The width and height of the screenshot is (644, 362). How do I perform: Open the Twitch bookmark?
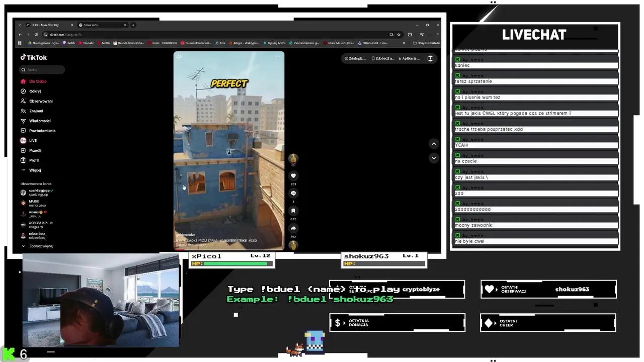tap(69, 43)
